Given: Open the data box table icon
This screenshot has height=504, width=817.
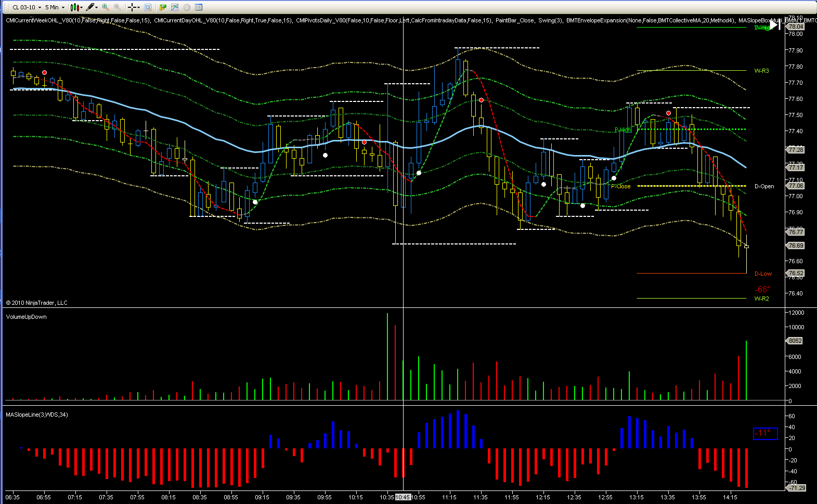Looking at the screenshot, I should coord(199,7).
